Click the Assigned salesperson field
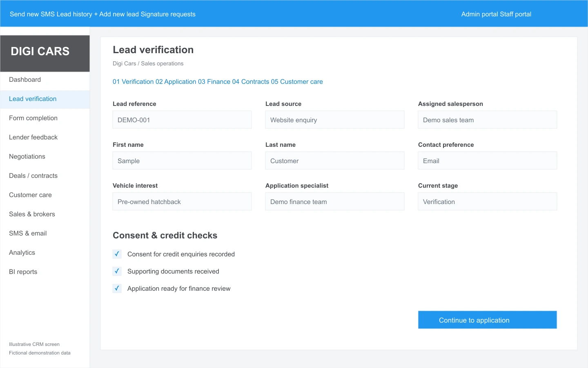Image resolution: width=588 pixels, height=368 pixels. (x=488, y=120)
